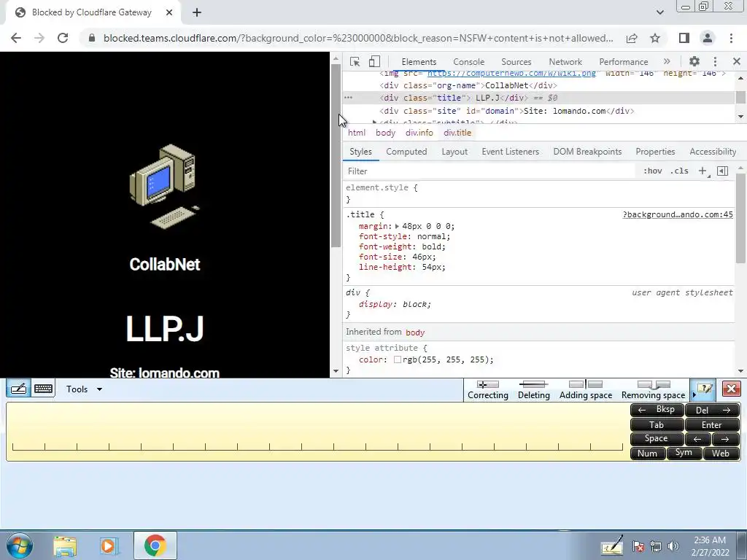Open the Chrome profile avatar
Image resolution: width=747 pixels, height=560 pixels.
pos(708,38)
